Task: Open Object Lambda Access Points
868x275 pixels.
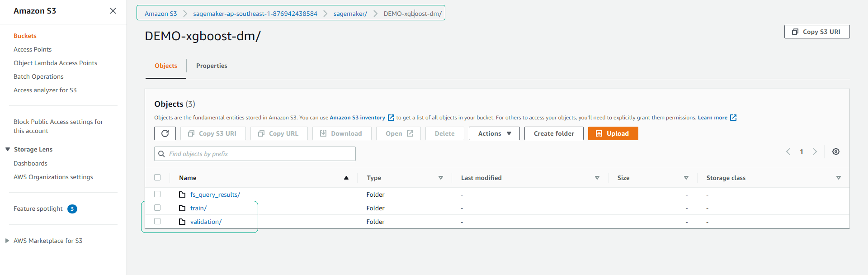Action: 55,63
